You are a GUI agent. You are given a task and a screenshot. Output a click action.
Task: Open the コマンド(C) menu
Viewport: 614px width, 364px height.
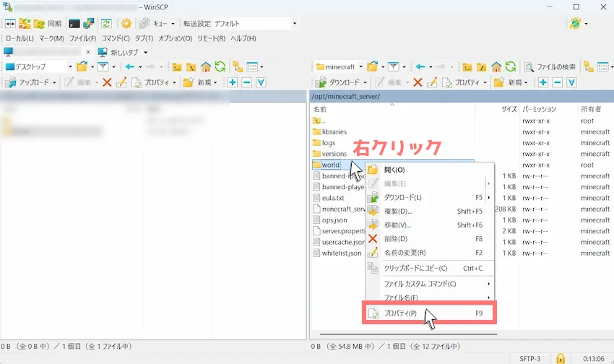(x=116, y=38)
